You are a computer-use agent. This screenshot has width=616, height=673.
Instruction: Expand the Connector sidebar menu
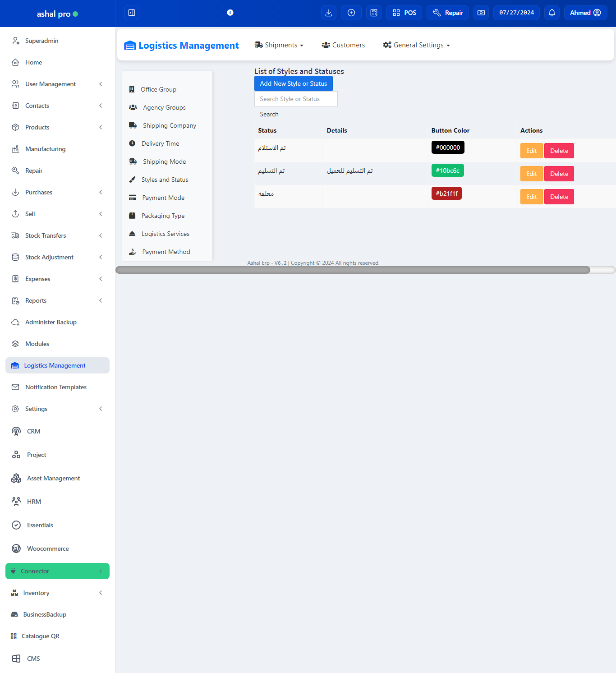click(x=57, y=571)
